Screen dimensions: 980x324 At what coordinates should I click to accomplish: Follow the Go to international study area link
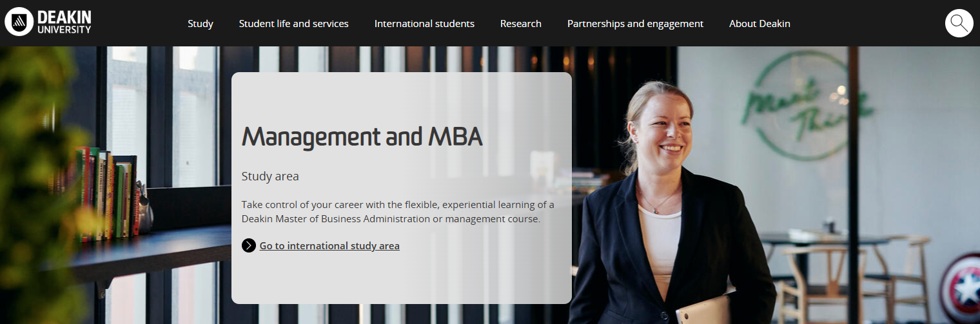point(329,245)
